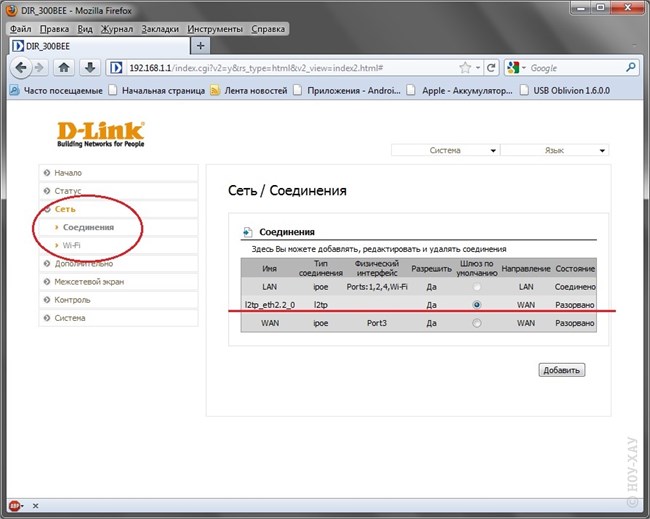Screen dimensions: 650x519
Task: Expand Система in the left sidebar
Action: [119, 318]
